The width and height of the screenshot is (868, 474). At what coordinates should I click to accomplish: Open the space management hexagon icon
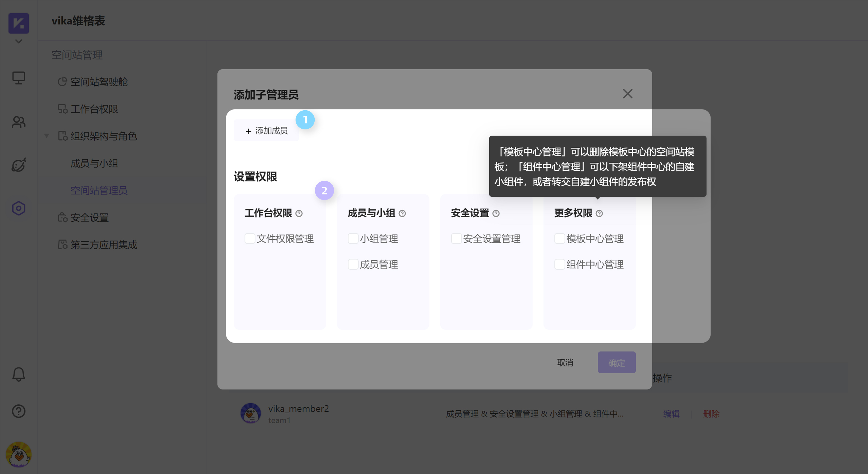19,208
